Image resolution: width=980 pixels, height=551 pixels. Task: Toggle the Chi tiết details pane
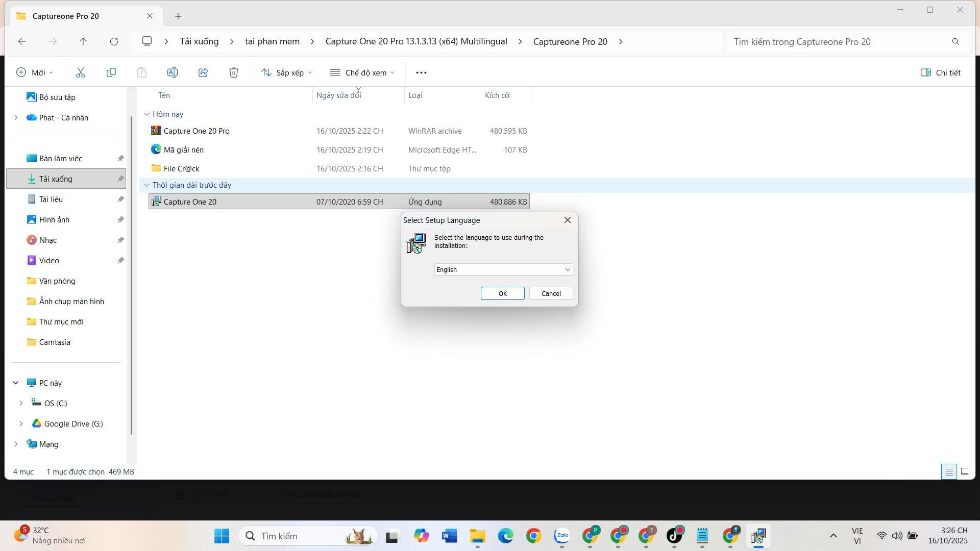[x=940, y=72]
